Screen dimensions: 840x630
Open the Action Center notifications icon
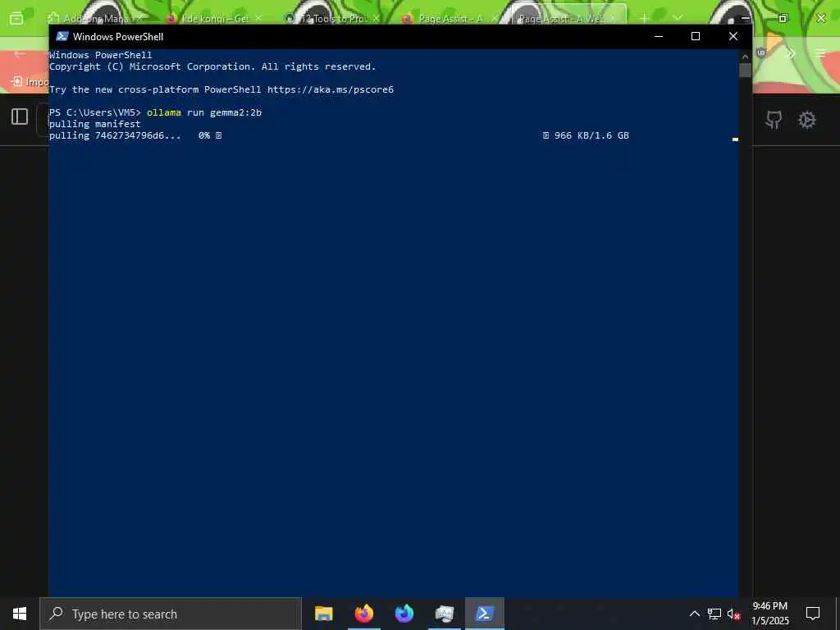pyautogui.click(x=813, y=614)
